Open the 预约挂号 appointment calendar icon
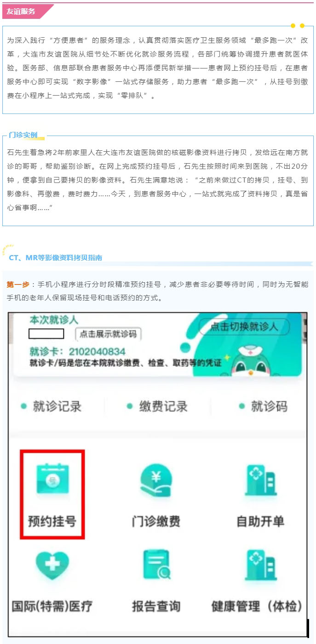The height and width of the screenshot is (644, 316). point(52,480)
